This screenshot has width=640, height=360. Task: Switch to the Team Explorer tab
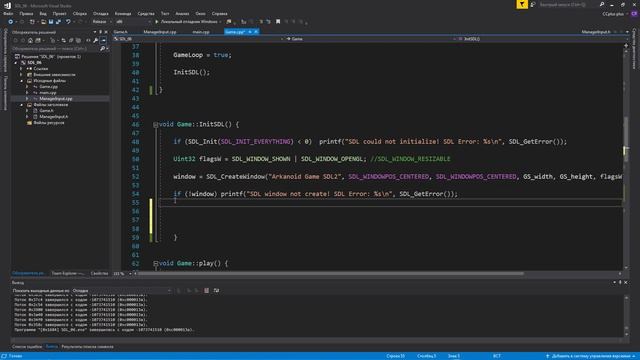pyautogui.click(x=67, y=273)
